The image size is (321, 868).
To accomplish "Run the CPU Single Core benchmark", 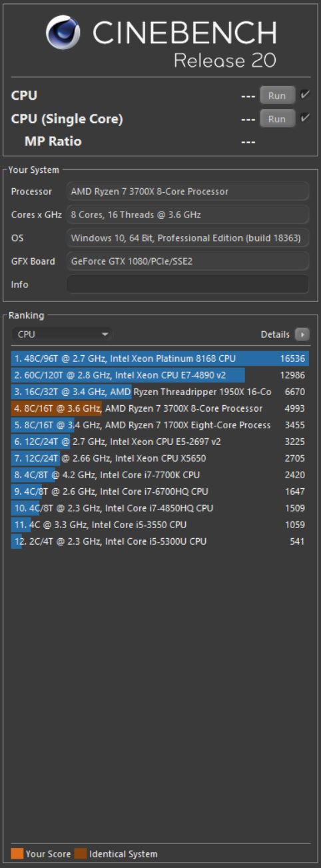I will [x=277, y=118].
